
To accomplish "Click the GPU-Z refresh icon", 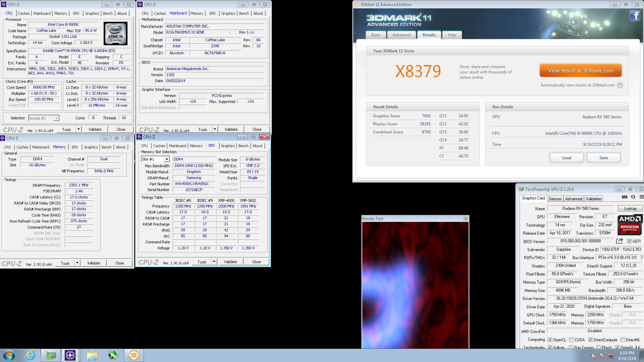I will pyautogui.click(x=633, y=197).
